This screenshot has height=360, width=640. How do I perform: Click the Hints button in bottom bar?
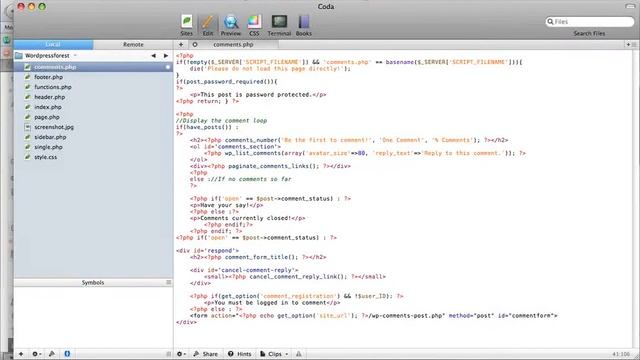click(240, 354)
